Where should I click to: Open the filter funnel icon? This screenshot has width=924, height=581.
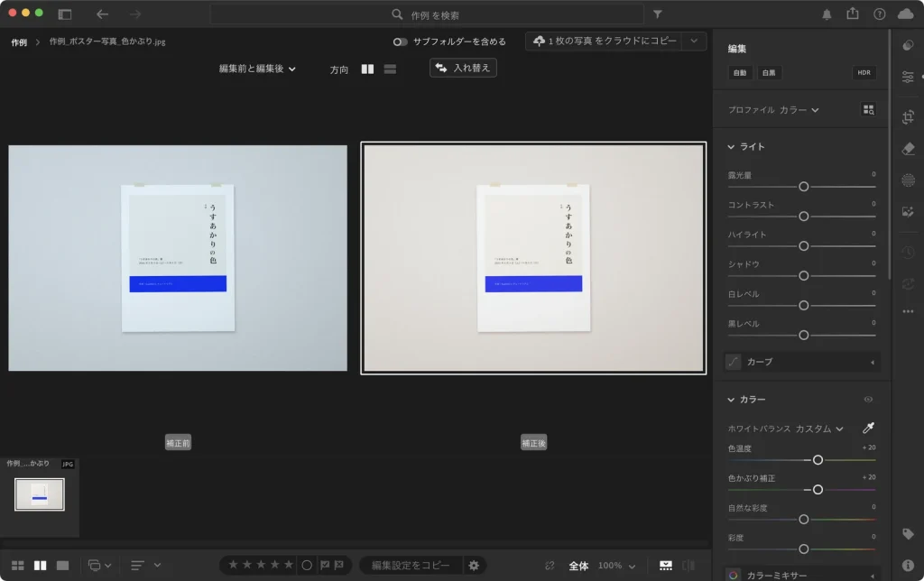click(x=658, y=14)
